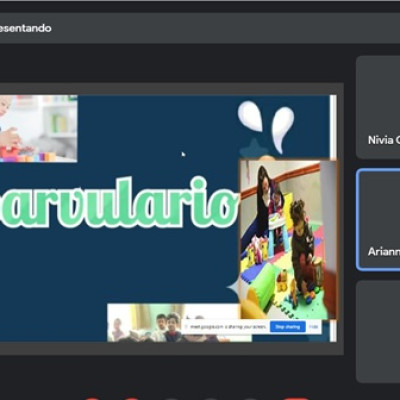Toggle the red muted microphone button
Image resolution: width=400 pixels, height=400 pixels.
click(x=93, y=398)
